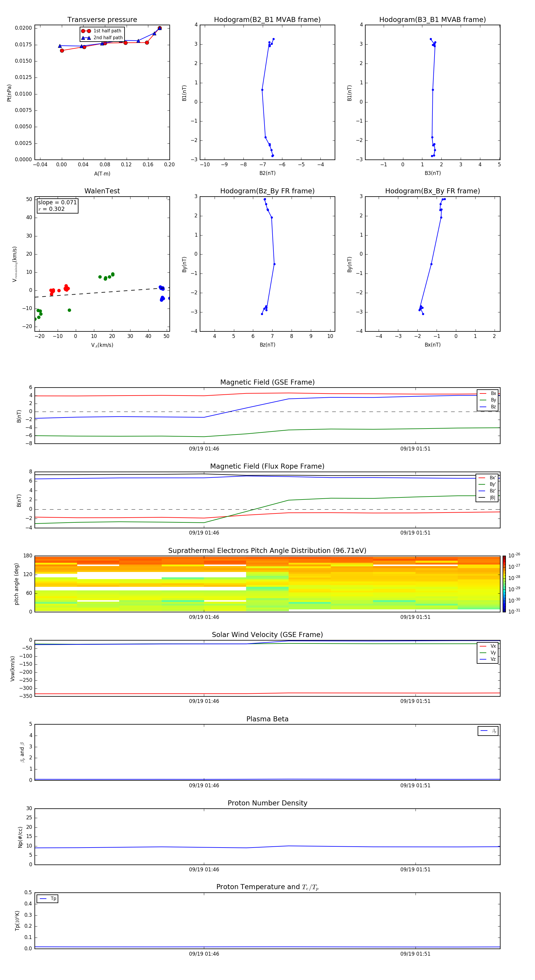Click the 'Plasma Beta' plot title
The height and width of the screenshot is (980, 535).
click(267, 719)
